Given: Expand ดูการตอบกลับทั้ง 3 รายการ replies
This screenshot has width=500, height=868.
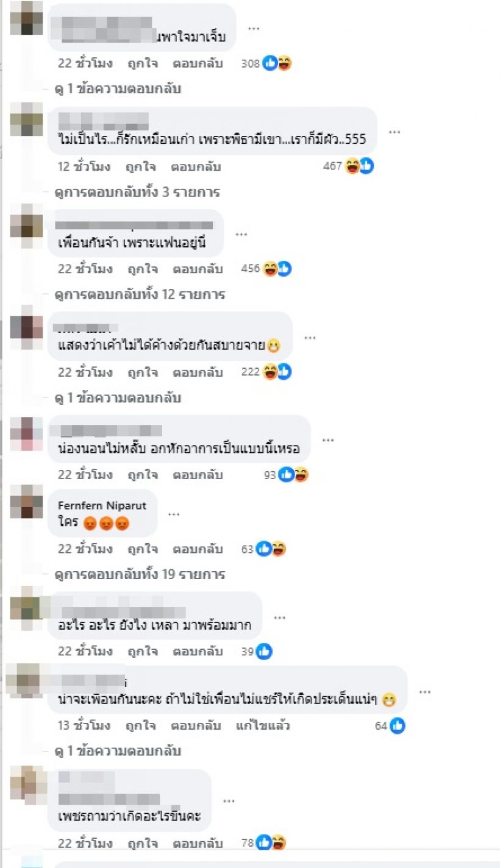Looking at the screenshot, I should coord(137,192).
